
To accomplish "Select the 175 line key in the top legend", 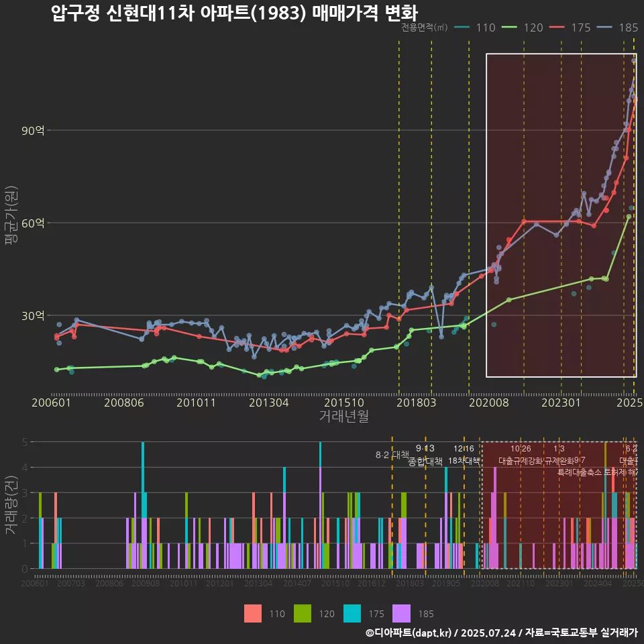I will pyautogui.click(x=557, y=28).
